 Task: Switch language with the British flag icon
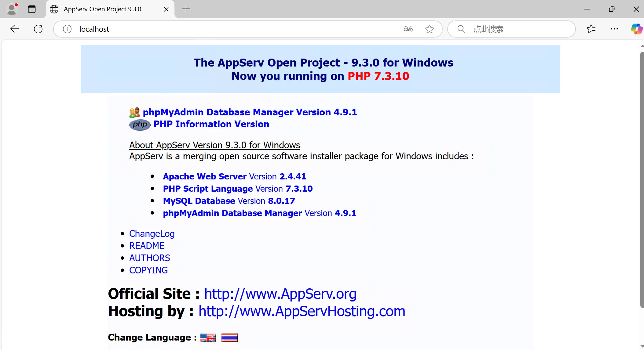(208, 338)
